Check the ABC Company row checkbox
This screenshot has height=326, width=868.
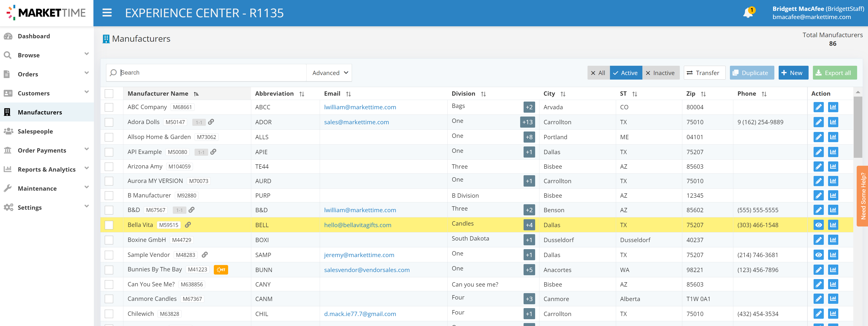(x=109, y=107)
